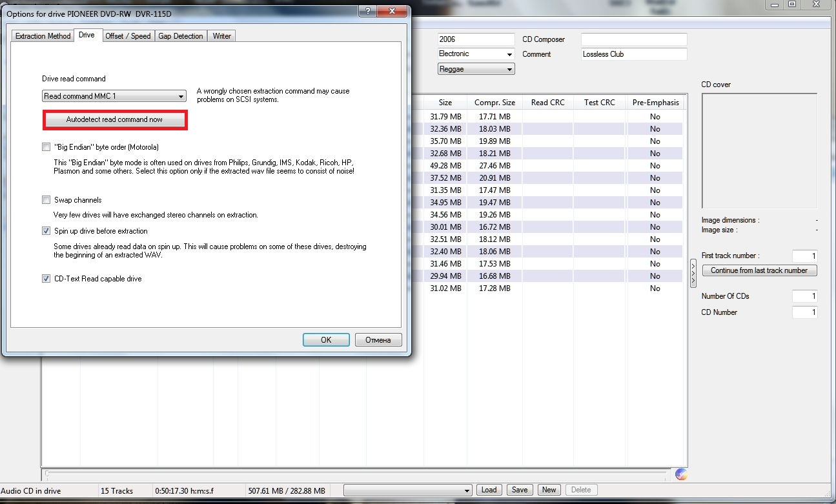This screenshot has height=504, width=836.
Task: Click the Pre-Emphasis column header
Action: (x=655, y=103)
